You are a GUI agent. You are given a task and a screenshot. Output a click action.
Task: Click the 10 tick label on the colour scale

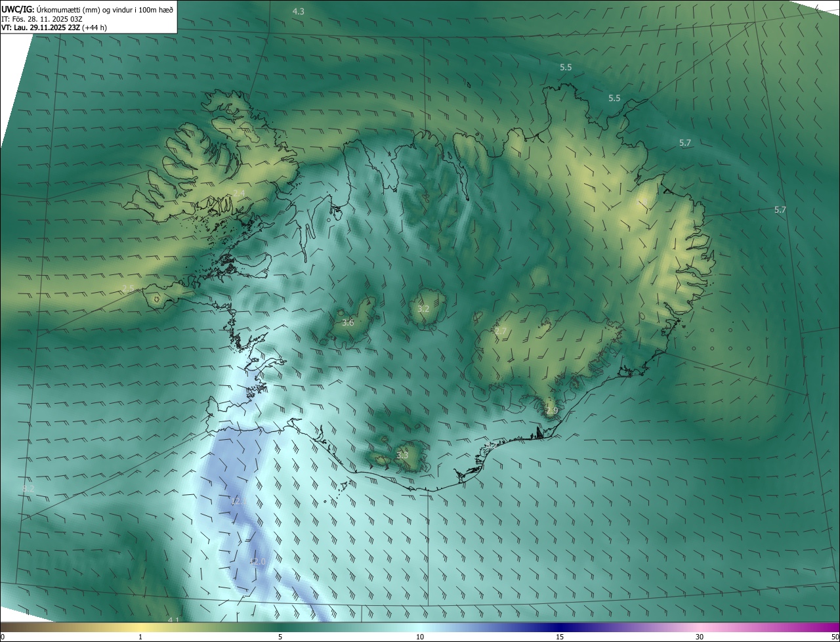click(420, 637)
